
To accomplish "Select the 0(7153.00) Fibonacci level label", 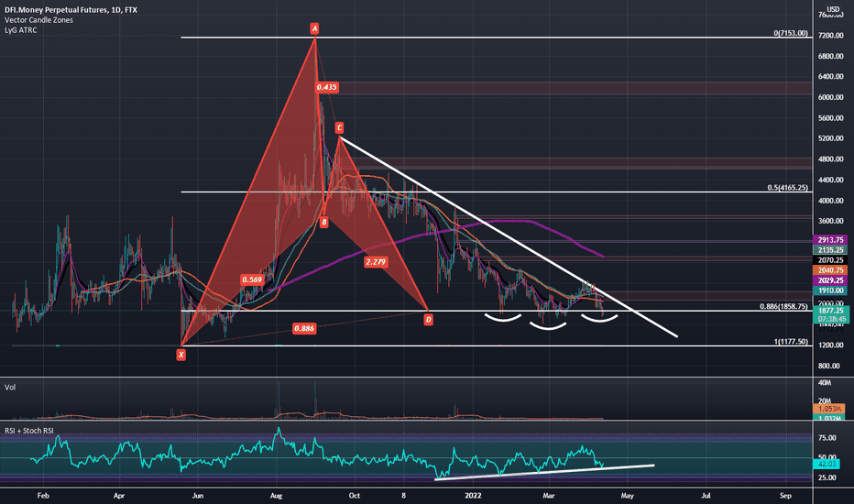I will [791, 33].
